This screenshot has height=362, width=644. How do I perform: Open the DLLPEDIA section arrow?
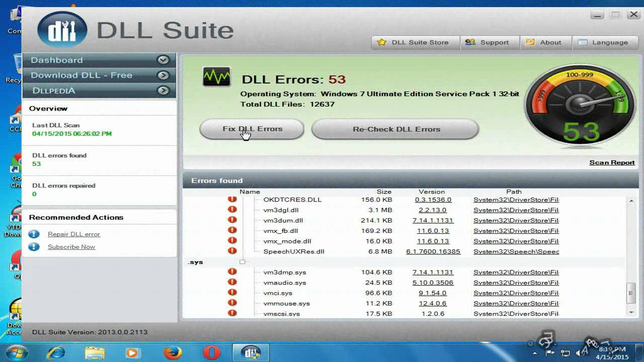point(163,90)
